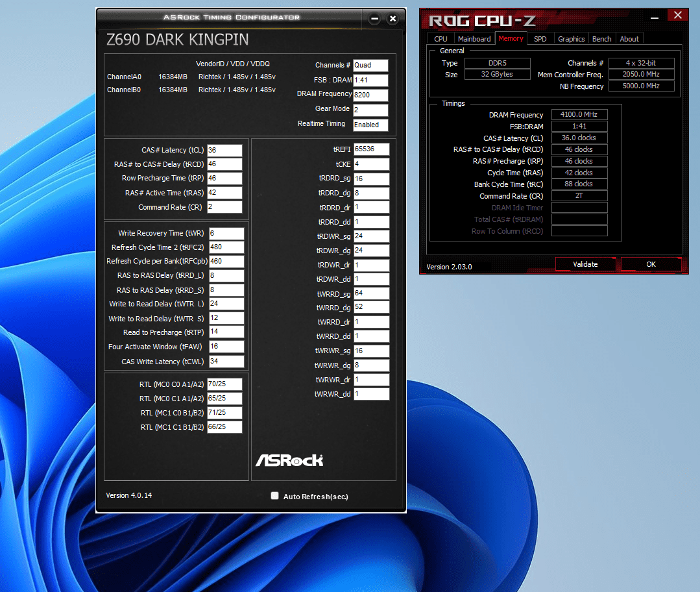This screenshot has width=700, height=592.
Task: Close the ROG CPU-Z window
Action: click(678, 15)
